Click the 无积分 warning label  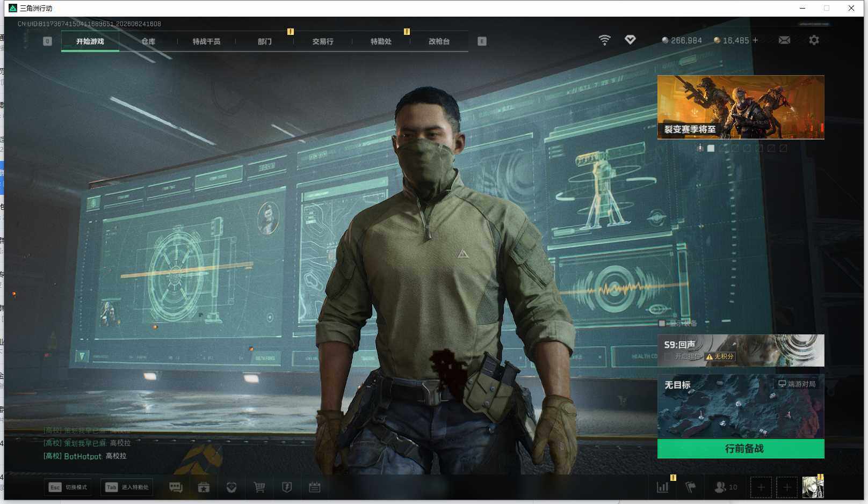pyautogui.click(x=720, y=356)
